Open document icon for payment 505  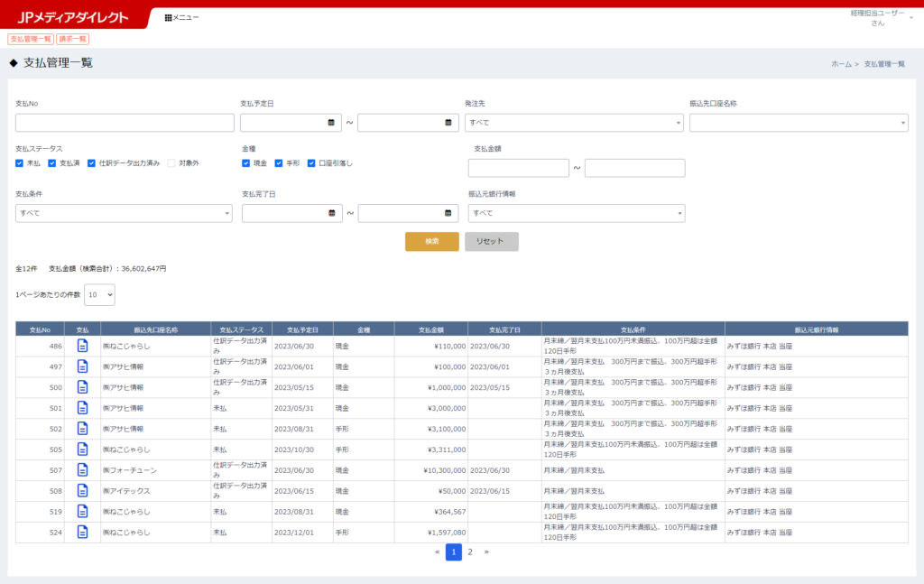click(x=82, y=449)
